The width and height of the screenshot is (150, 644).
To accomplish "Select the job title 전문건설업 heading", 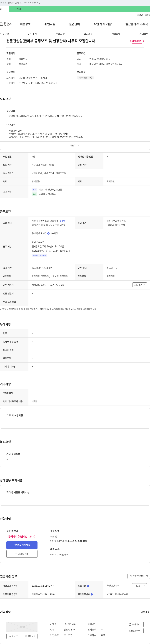I will (51, 41).
